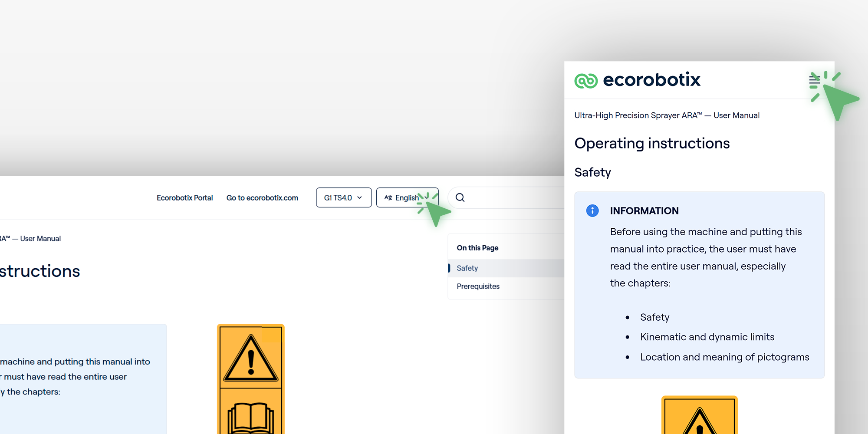Open the hamburger navigation menu
This screenshot has width=868, height=434.
(815, 80)
